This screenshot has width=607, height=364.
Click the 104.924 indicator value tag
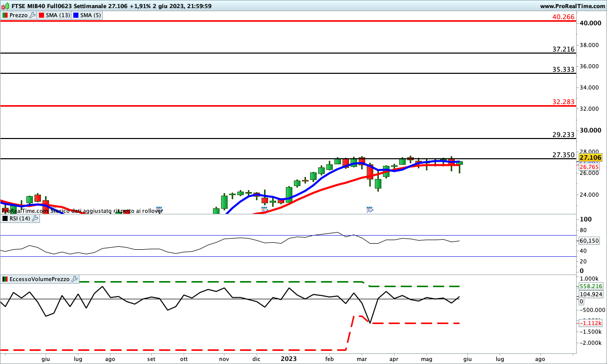pyautogui.click(x=590, y=294)
